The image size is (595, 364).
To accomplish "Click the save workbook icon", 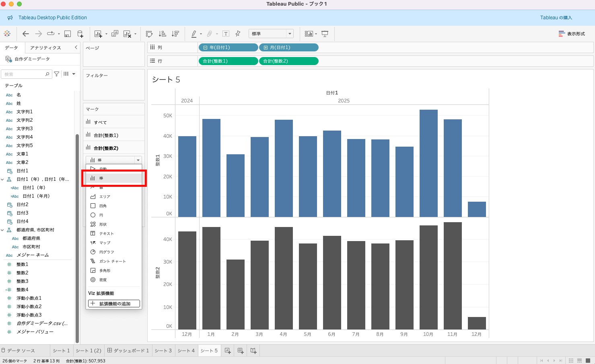I will (x=68, y=34).
